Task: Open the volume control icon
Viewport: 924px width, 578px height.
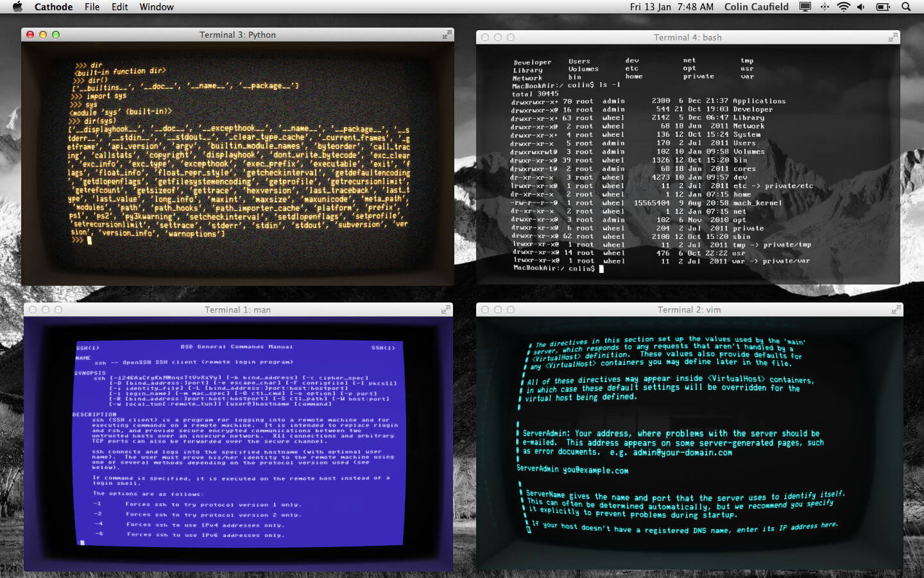Action: pyautogui.click(x=860, y=7)
